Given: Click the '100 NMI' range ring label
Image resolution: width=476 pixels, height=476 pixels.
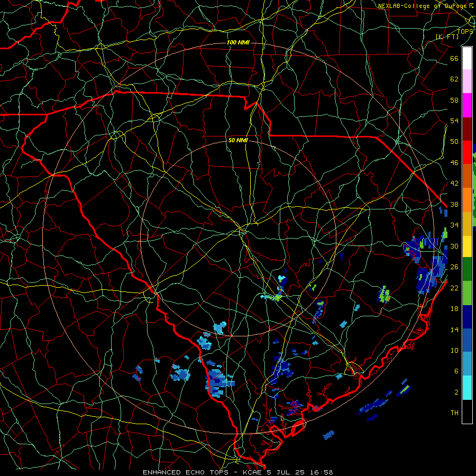Looking at the screenshot, I should (238, 42).
